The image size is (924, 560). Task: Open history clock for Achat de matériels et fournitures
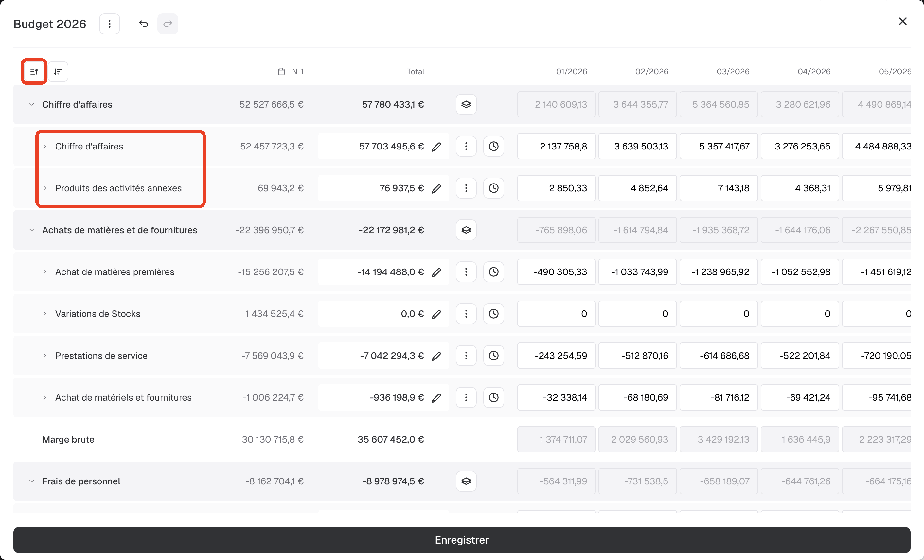(493, 397)
